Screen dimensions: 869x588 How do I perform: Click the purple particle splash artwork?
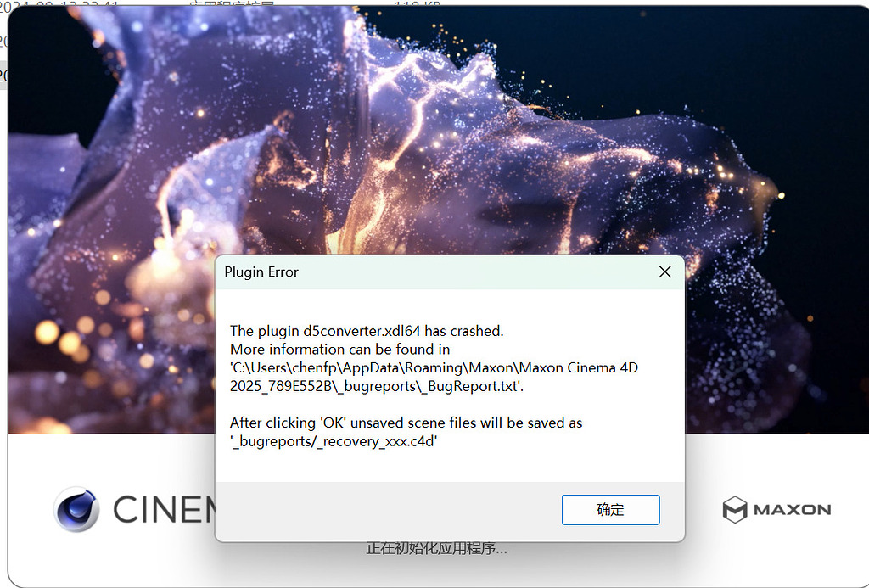click(339, 153)
